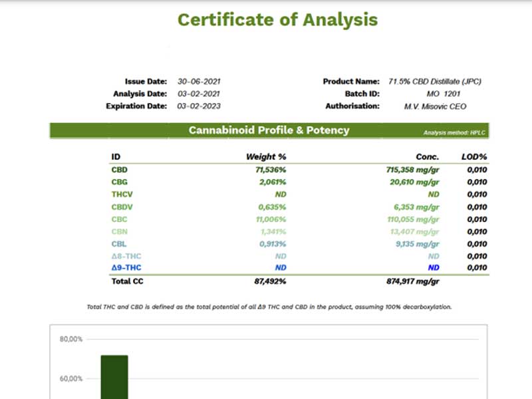Click the 80,00% chart axis label

(x=71, y=339)
